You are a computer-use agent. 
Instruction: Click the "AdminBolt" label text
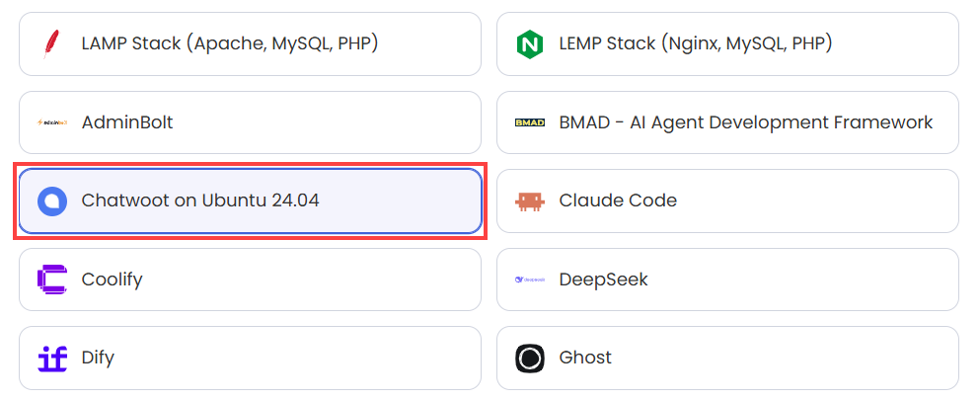[x=127, y=122]
